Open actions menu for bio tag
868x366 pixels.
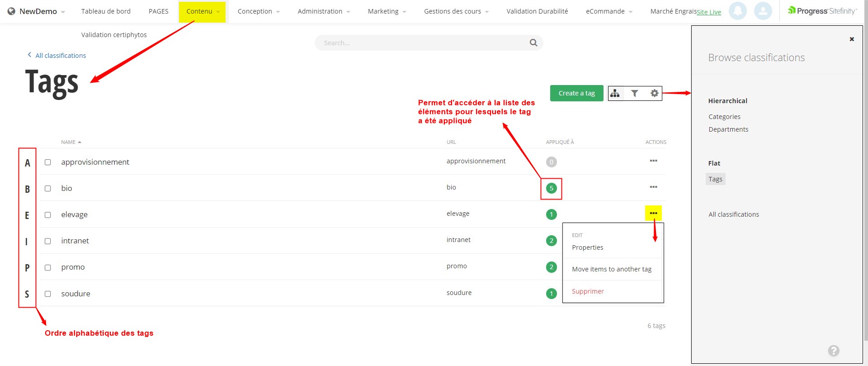point(653,187)
